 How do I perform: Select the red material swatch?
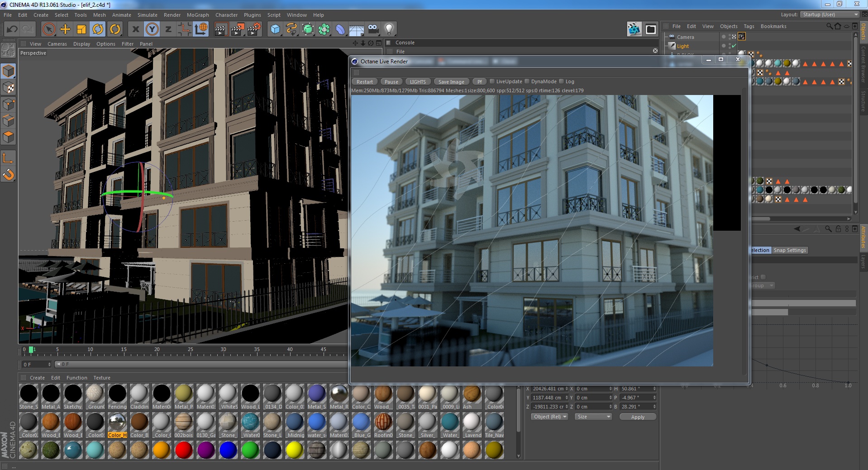coord(184,450)
